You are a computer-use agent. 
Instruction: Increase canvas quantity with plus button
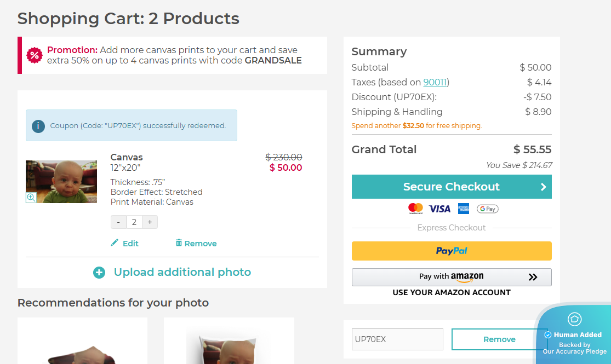(x=150, y=222)
